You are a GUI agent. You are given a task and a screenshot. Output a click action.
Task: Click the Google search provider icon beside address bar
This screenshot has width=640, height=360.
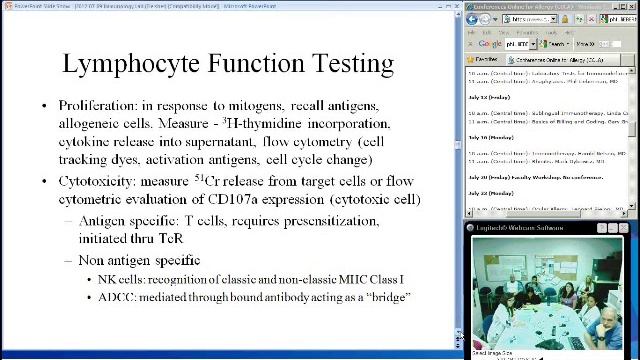point(603,19)
